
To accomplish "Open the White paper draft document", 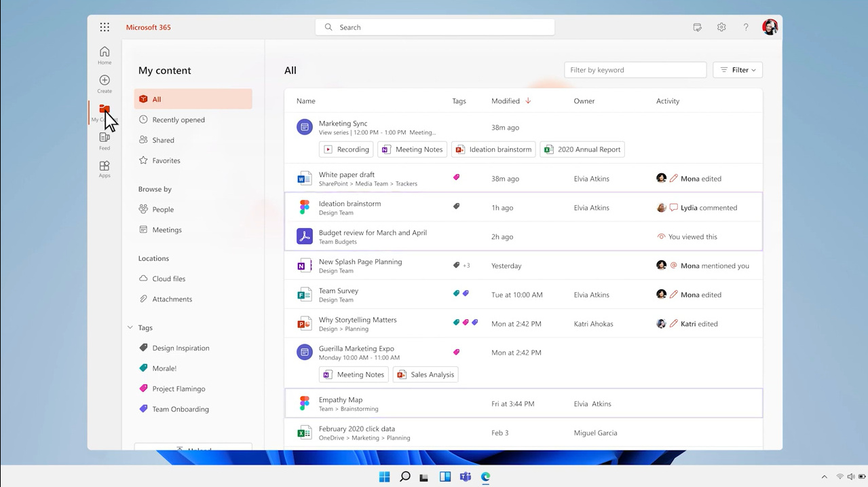I will coord(347,175).
